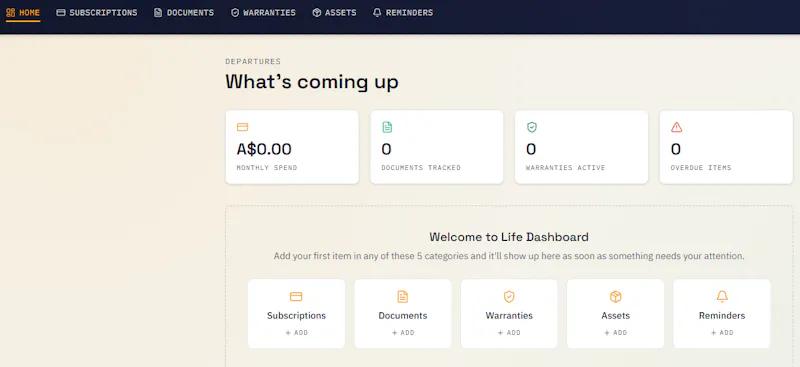Open the Warranties nav tab
Viewport: 800px width, 367px height.
pyautogui.click(x=263, y=13)
